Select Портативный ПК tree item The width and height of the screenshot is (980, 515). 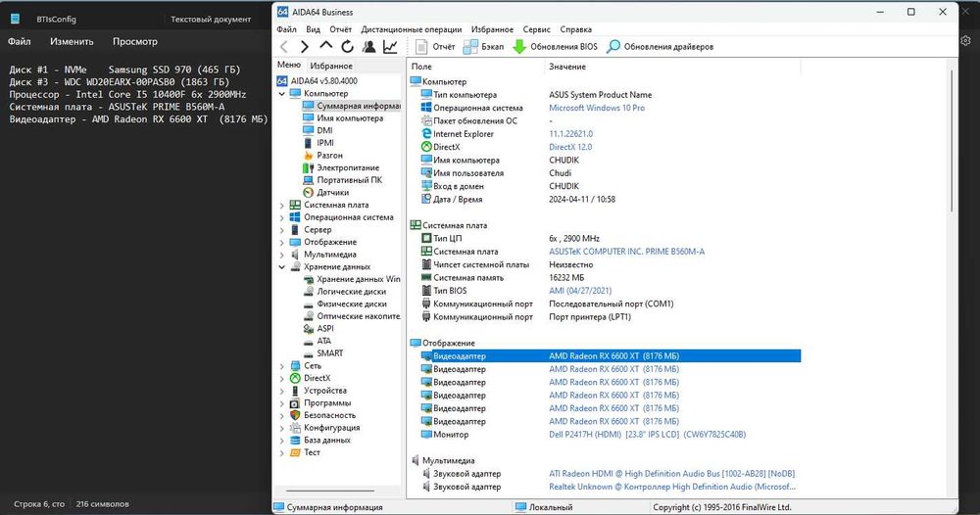pyautogui.click(x=342, y=180)
